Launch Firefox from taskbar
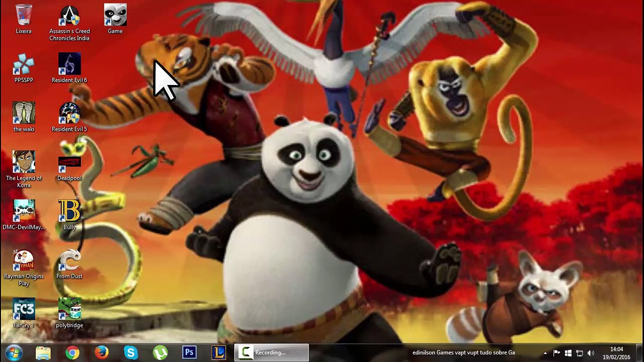This screenshot has height=362, width=644. tap(102, 352)
